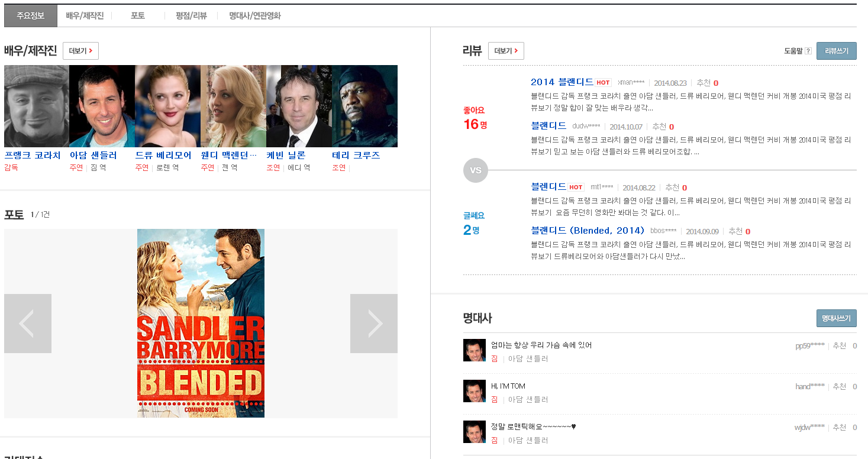Click the help question mark icon

click(808, 51)
